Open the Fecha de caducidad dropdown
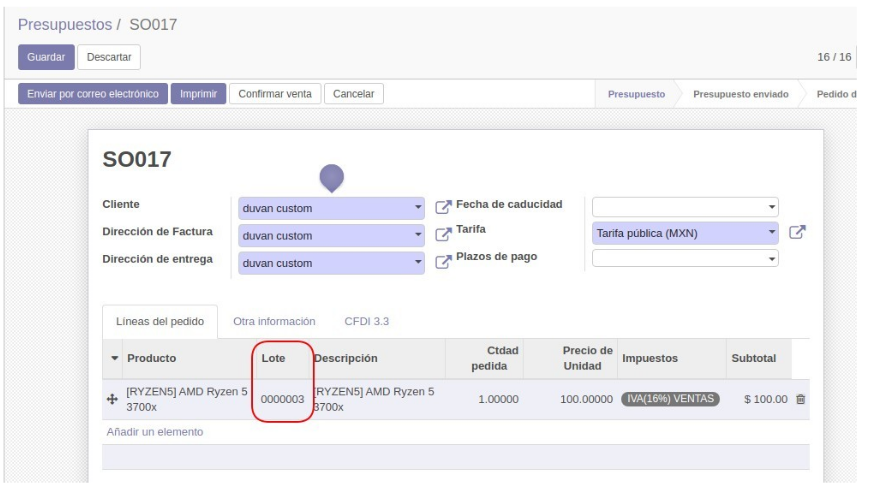870x493 pixels. [771, 208]
